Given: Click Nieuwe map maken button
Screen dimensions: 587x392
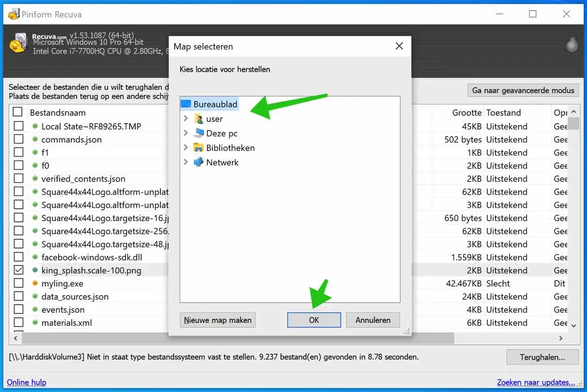Looking at the screenshot, I should click(x=218, y=320).
